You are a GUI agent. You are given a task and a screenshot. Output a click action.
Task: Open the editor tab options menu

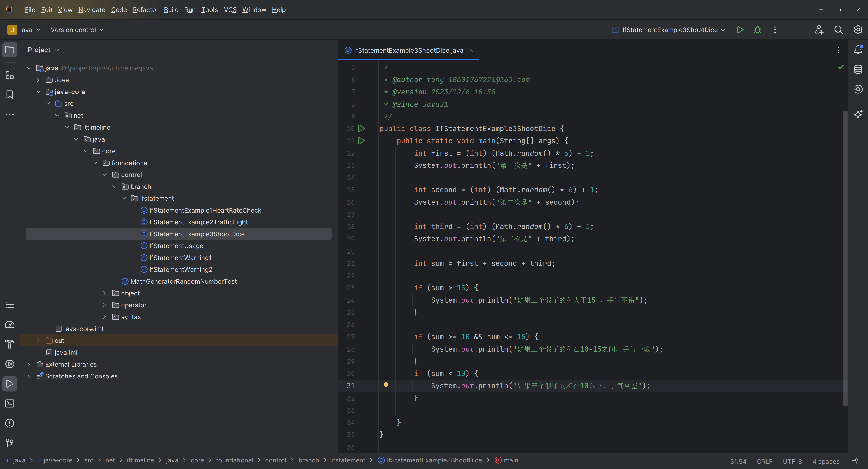tap(838, 50)
